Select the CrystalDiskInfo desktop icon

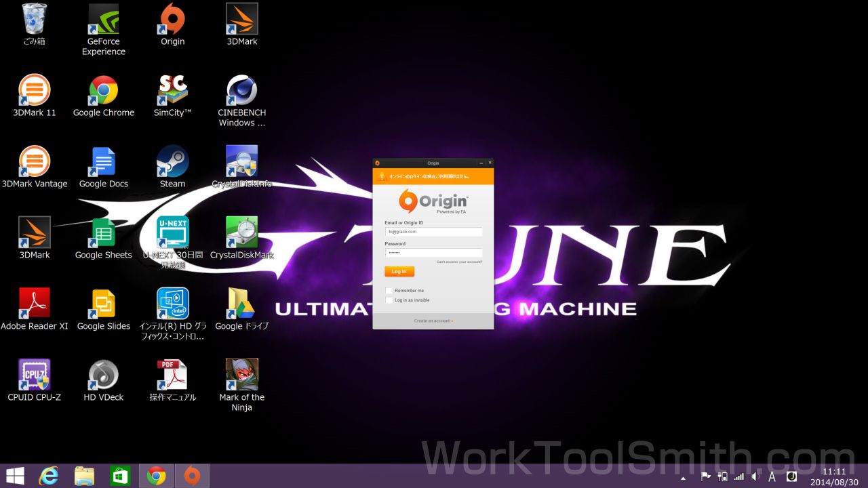[242, 167]
